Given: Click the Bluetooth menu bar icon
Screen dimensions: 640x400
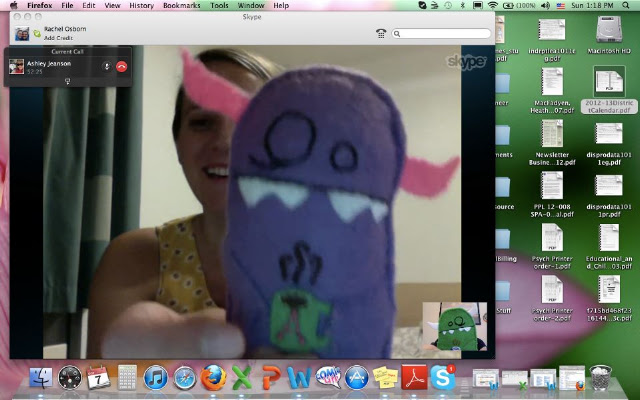Looking at the screenshot, I should (x=462, y=5).
